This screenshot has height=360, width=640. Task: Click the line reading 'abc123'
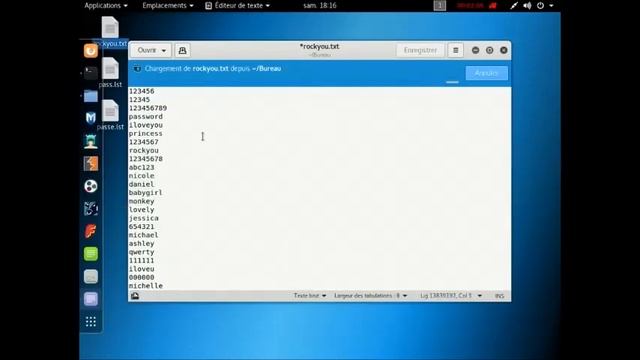[x=142, y=167]
